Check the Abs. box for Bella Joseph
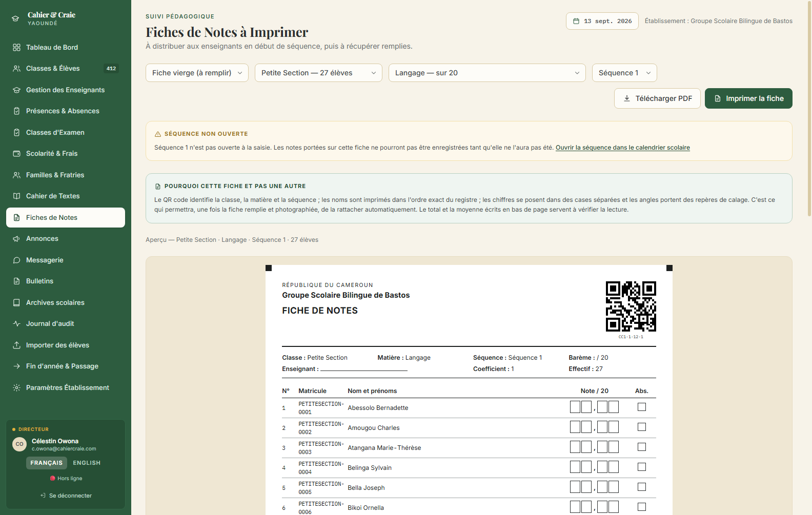 642,487
